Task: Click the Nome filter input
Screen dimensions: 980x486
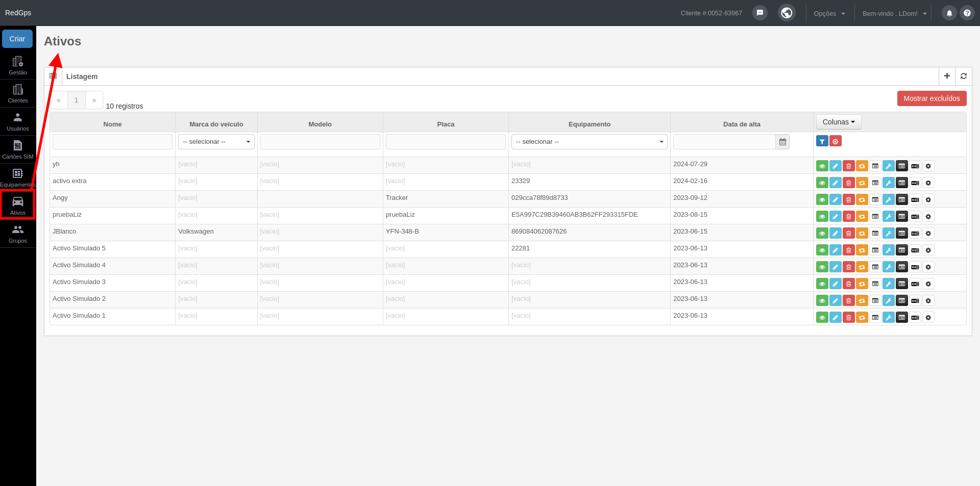Action: pos(112,142)
